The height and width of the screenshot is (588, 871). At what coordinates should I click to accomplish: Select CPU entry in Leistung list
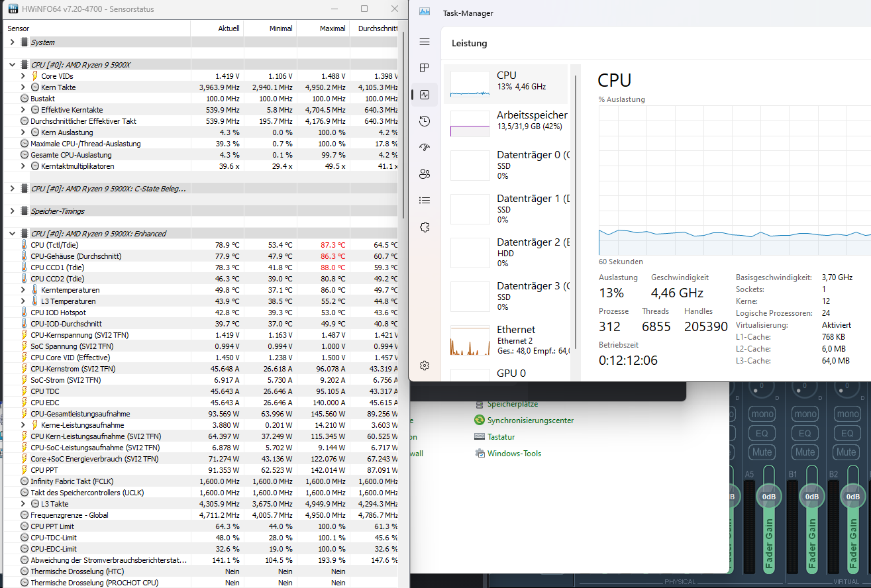pyautogui.click(x=506, y=83)
